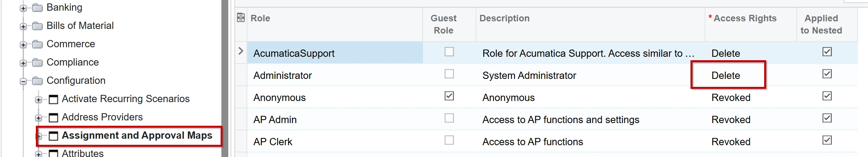Select the AP Clerk role row
868x157 pixels.
click(273, 142)
